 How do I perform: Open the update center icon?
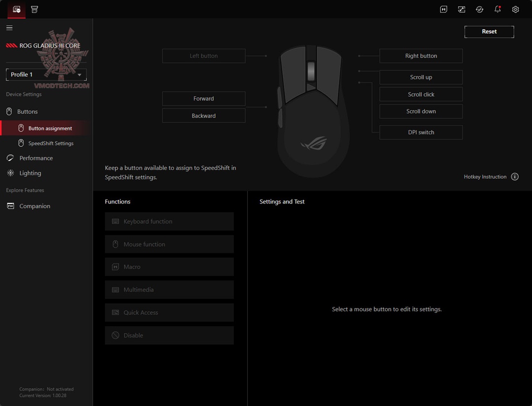[479, 9]
